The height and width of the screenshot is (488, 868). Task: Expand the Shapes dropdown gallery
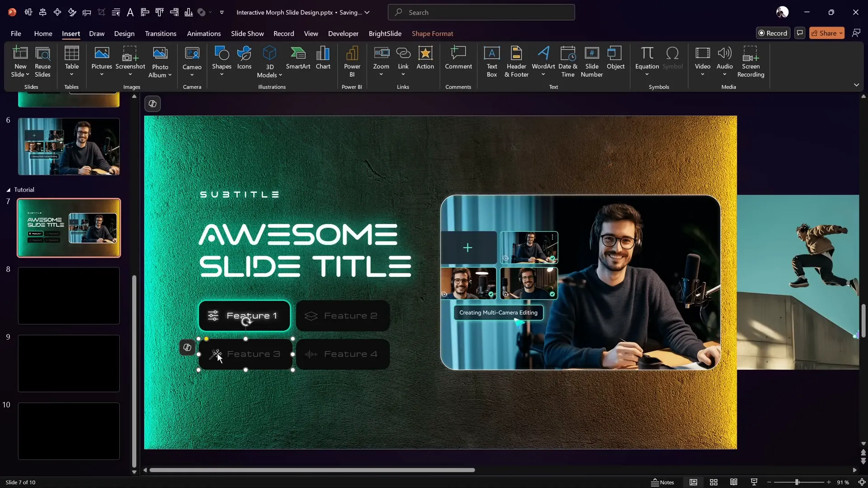[222, 74]
